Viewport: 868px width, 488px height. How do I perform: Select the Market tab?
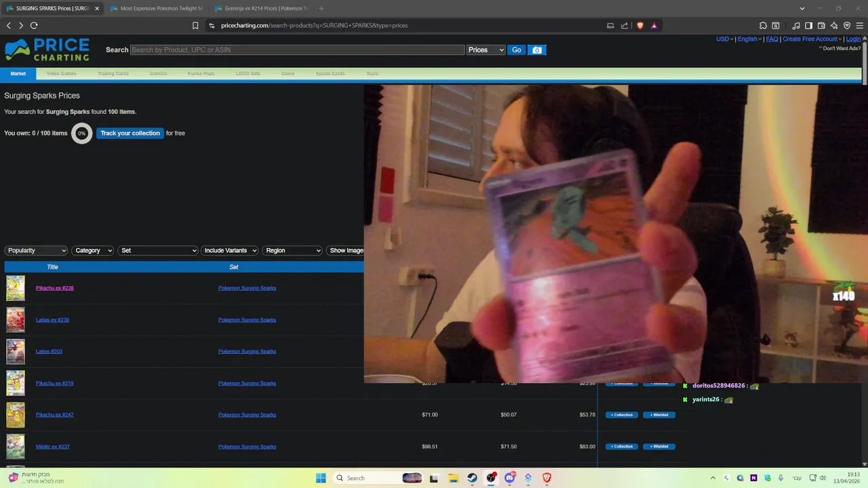click(18, 73)
